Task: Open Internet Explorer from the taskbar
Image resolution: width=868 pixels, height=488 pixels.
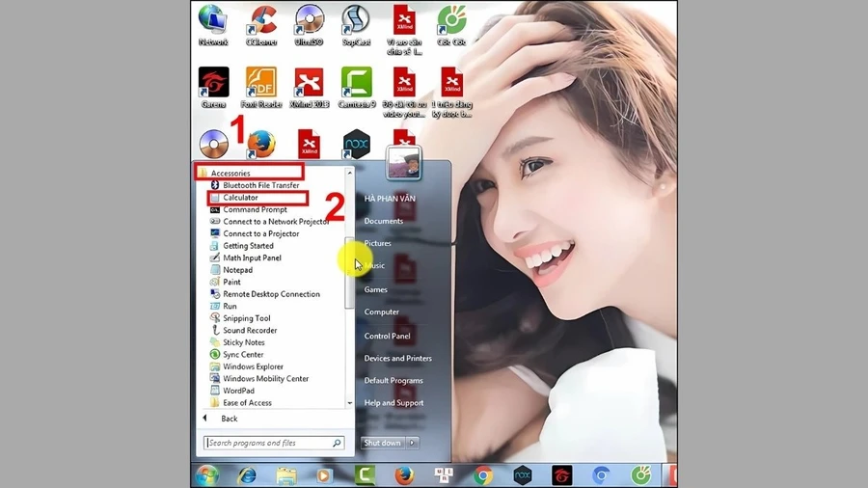Action: coord(247,475)
